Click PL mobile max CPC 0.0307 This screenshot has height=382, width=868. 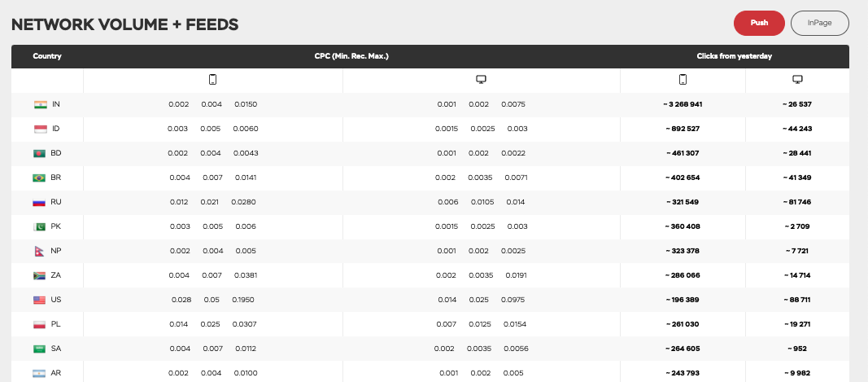point(245,324)
